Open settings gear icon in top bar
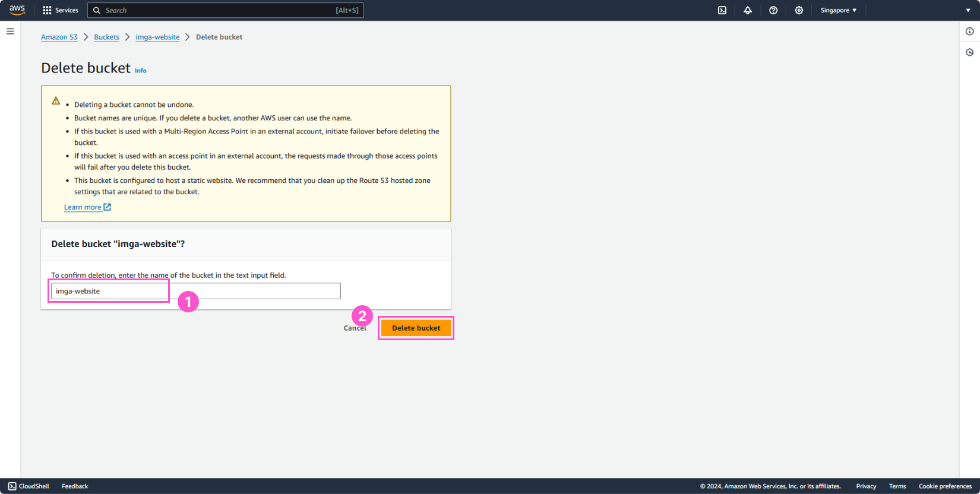 799,10
